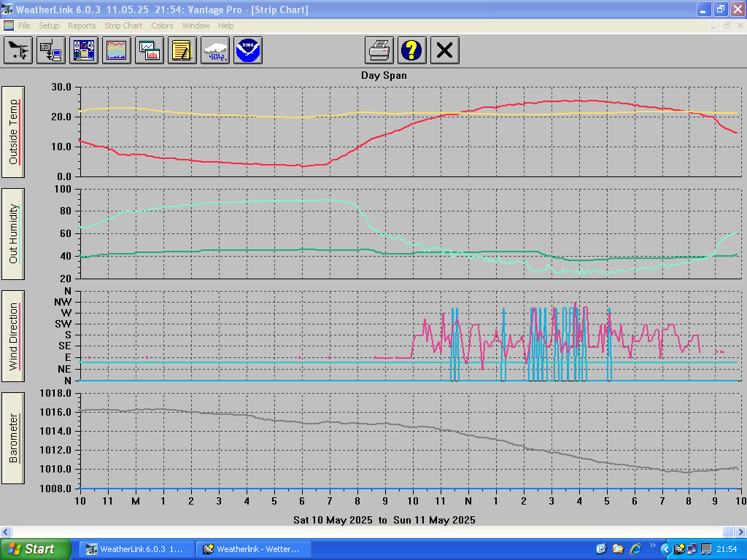Open the weather bulletin console view

84,50
